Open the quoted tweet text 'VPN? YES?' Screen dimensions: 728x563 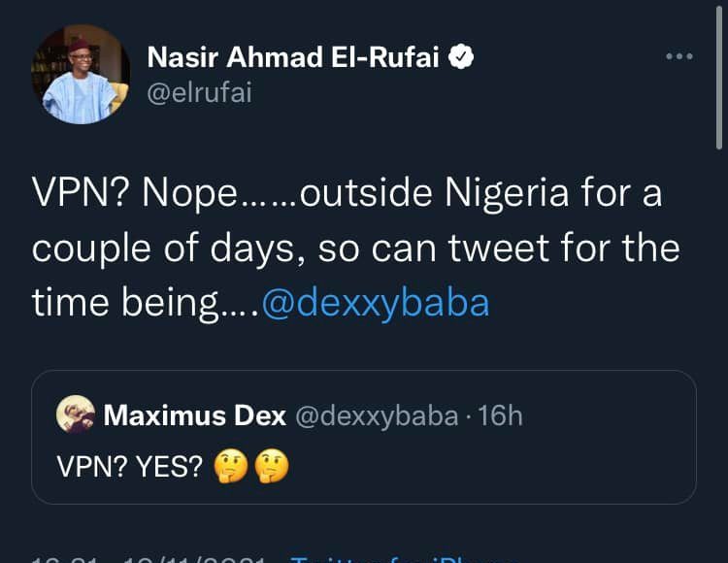(128, 468)
